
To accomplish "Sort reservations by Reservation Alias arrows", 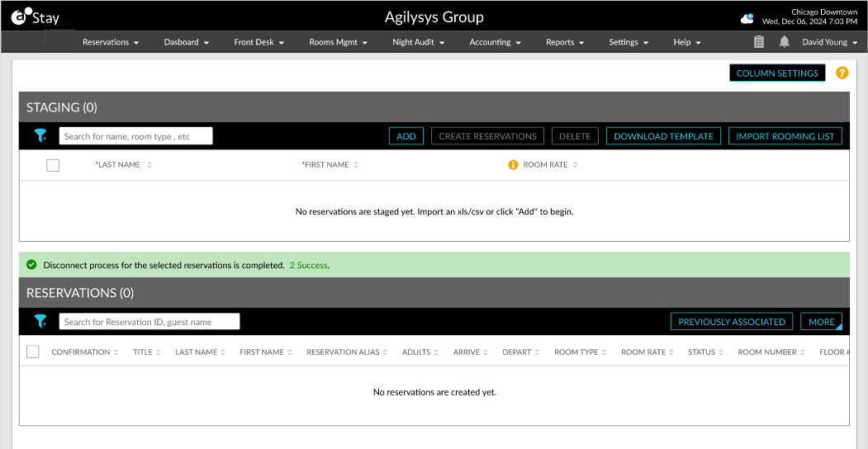I will [385, 352].
